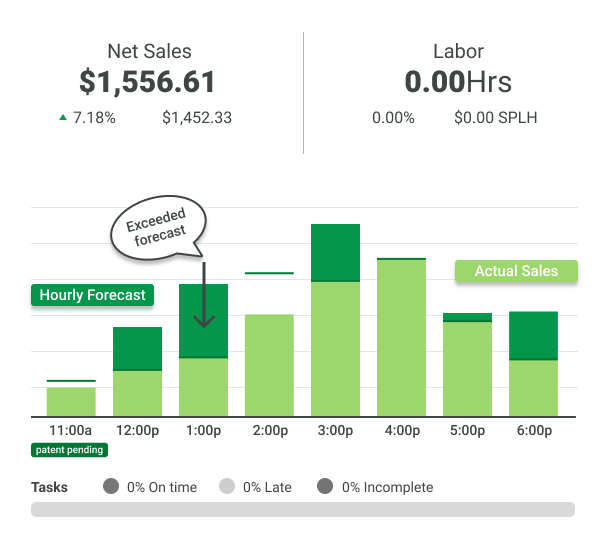Viewport: 606px width, 553px height.
Task: Open the 0.00Hrs Labor figure
Action: (456, 82)
